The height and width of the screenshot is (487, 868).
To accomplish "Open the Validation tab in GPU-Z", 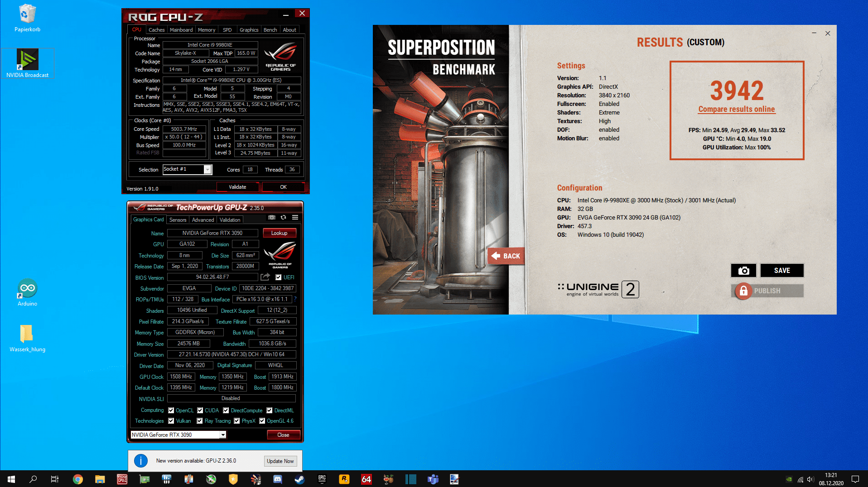I will [230, 220].
